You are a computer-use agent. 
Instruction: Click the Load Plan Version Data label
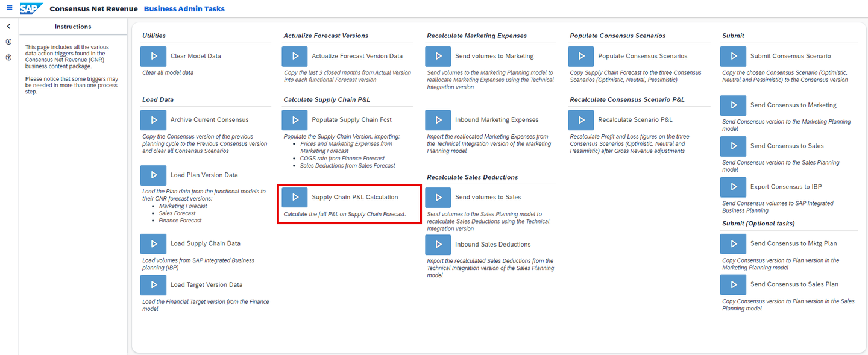[x=204, y=175]
